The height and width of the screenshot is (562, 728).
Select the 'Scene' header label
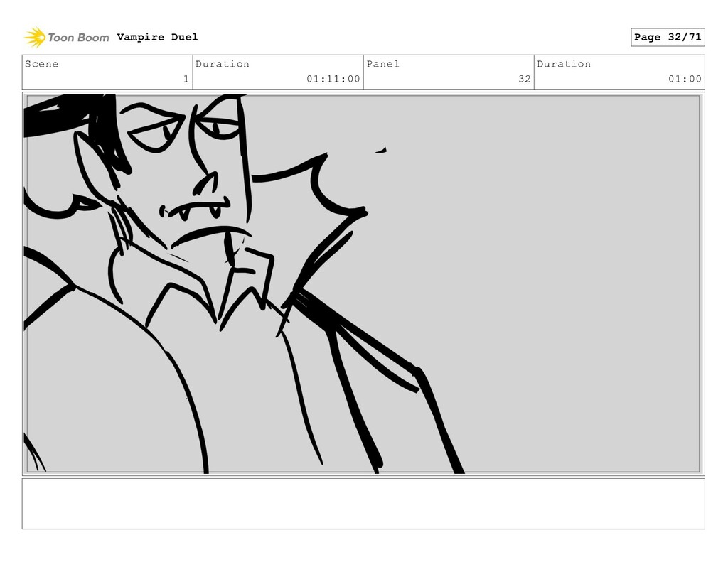(42, 64)
